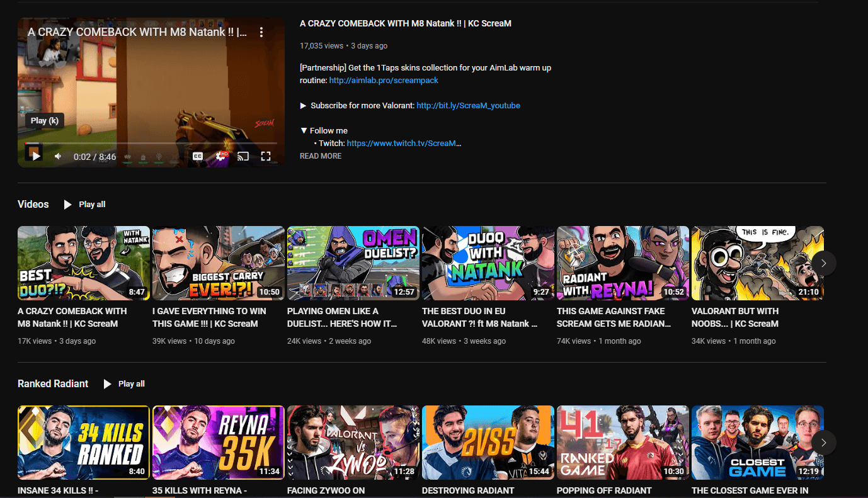Open the bit.ly/ScreaM_youtube subscribe link
868x498 pixels.
[x=468, y=106]
